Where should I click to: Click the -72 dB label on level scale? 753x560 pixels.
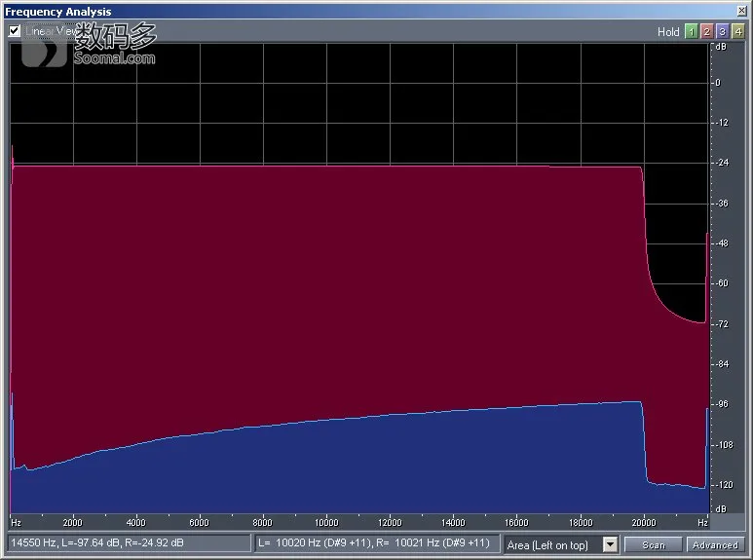pyautogui.click(x=722, y=324)
